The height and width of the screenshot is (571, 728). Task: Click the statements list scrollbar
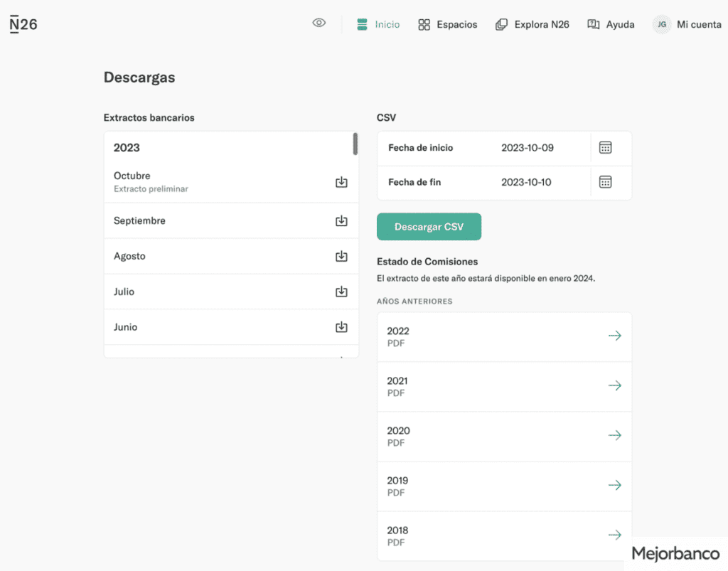pos(355,144)
